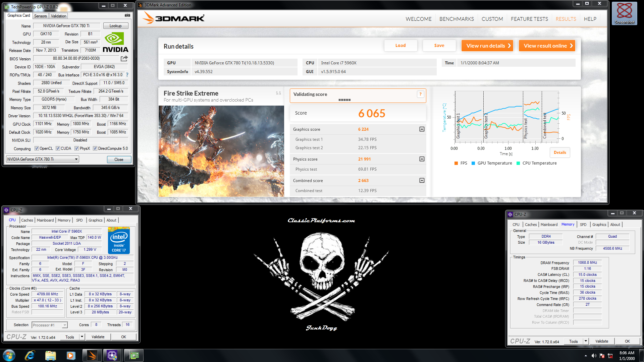644x362 pixels.
Task: Switch to Mainboard tab in left CPU-Z
Action: 45,220
